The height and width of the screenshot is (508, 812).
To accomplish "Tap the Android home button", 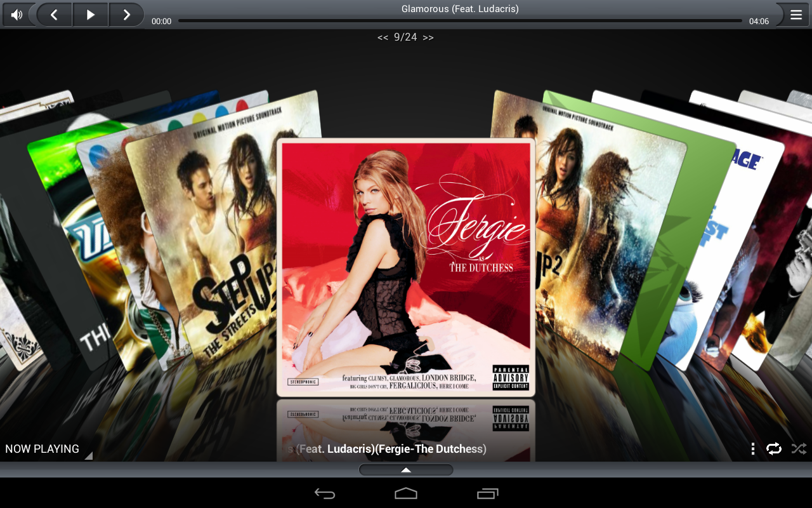I will [406, 493].
